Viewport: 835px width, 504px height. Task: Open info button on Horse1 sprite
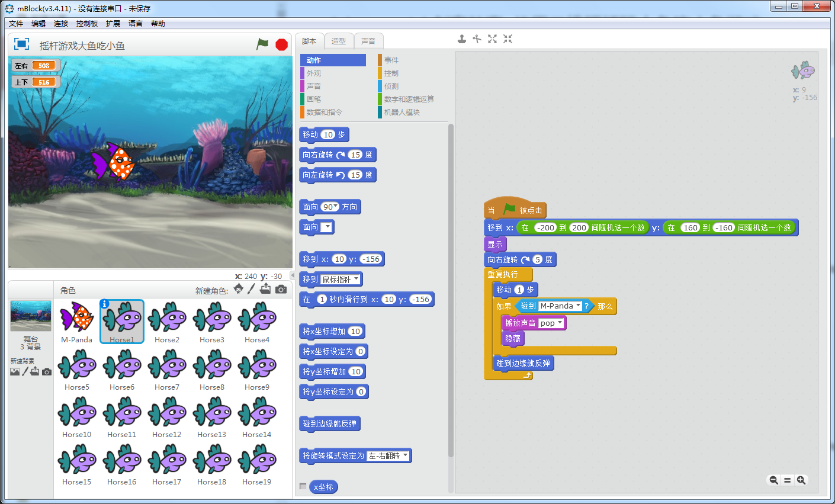click(x=105, y=304)
